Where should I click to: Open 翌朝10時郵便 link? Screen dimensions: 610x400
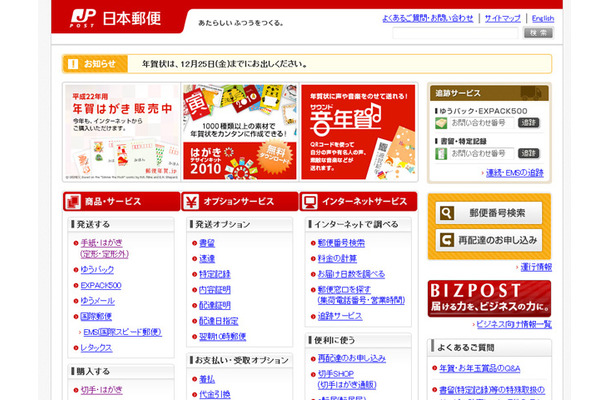[223, 337]
